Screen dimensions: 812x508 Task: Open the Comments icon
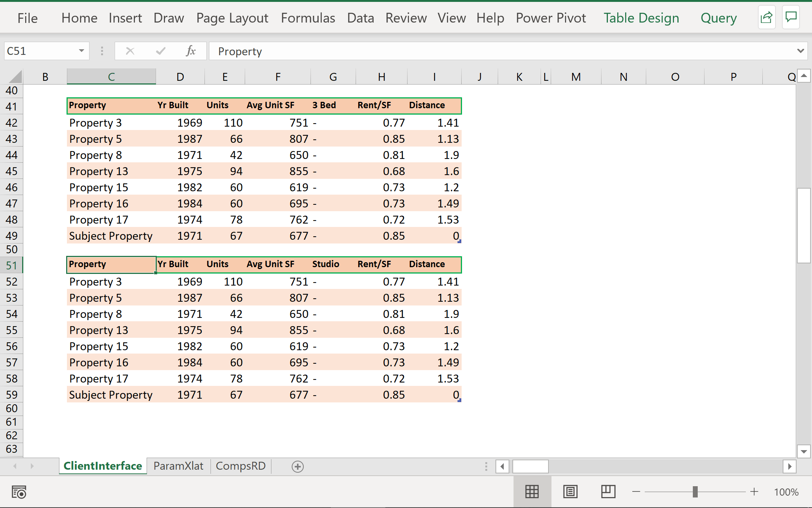click(791, 18)
